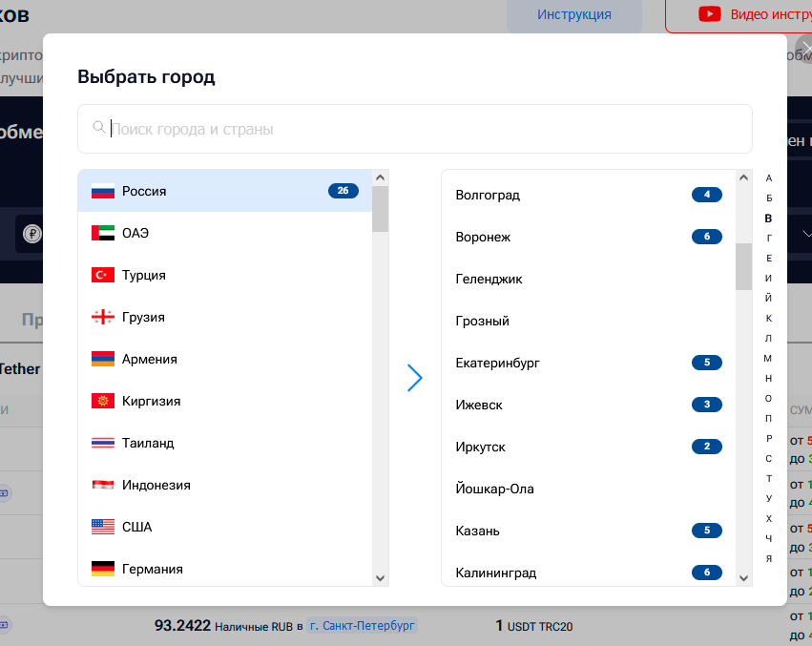
Task: Select city Йошкар-Ола
Action: click(589, 489)
